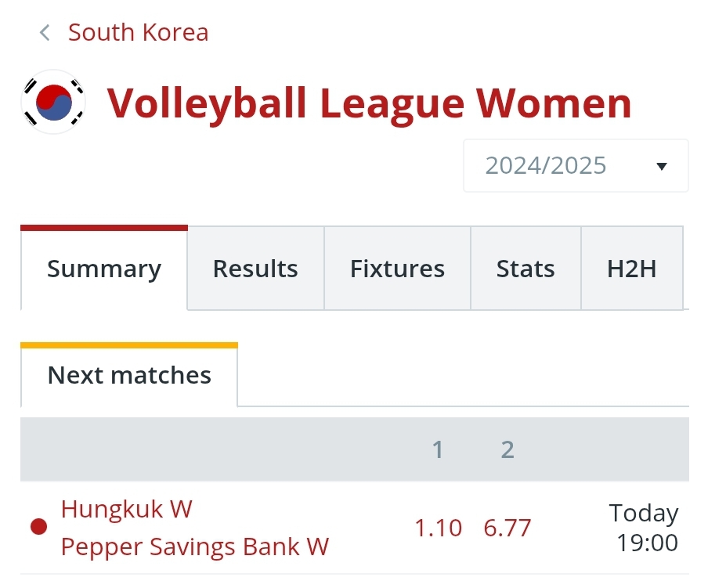Select the Next matches tab

[129, 376]
